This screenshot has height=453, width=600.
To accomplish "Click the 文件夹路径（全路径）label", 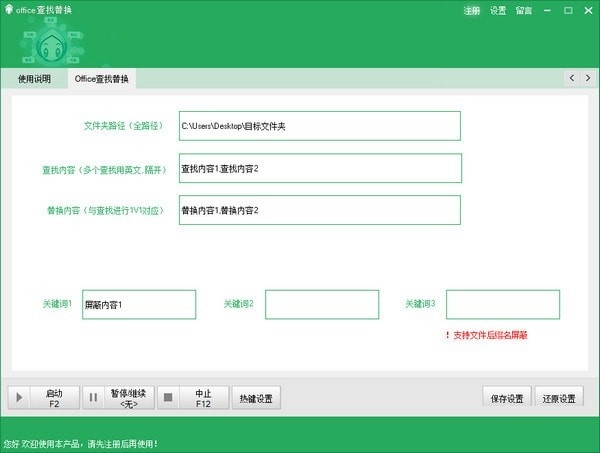I will tap(124, 125).
